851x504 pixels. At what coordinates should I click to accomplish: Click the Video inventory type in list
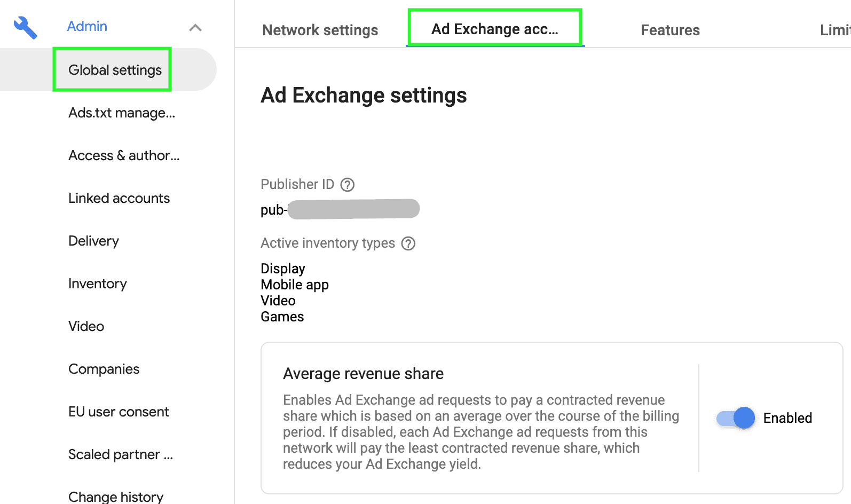[x=278, y=301]
